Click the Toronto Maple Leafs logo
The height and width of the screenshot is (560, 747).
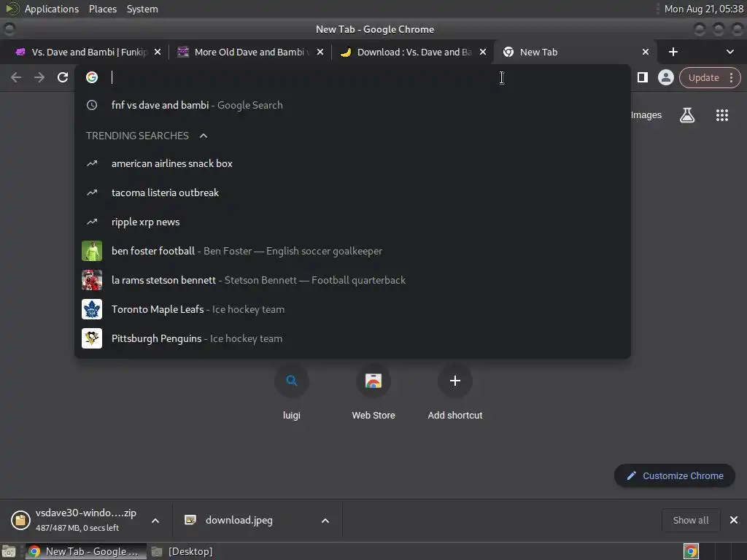[x=92, y=309]
